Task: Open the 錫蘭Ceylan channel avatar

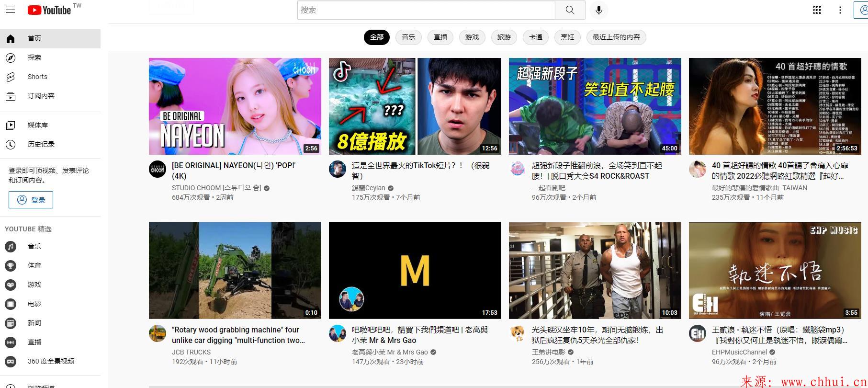Action: pyautogui.click(x=338, y=169)
